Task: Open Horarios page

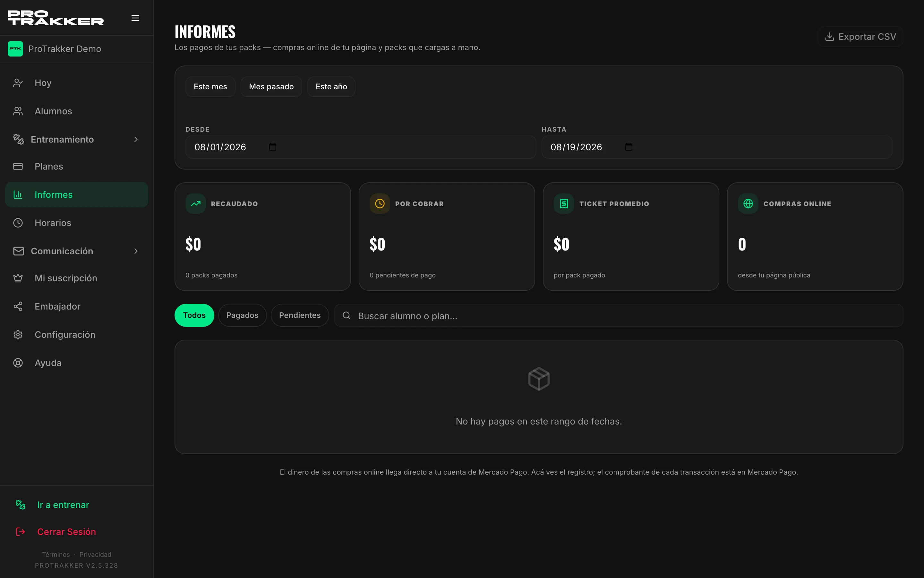Action: (76, 223)
